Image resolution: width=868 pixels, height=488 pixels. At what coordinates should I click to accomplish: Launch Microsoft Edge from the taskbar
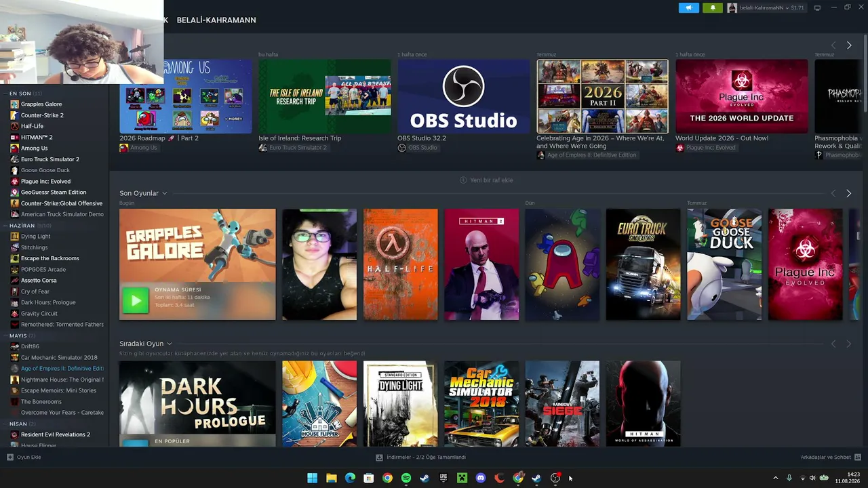(x=350, y=479)
